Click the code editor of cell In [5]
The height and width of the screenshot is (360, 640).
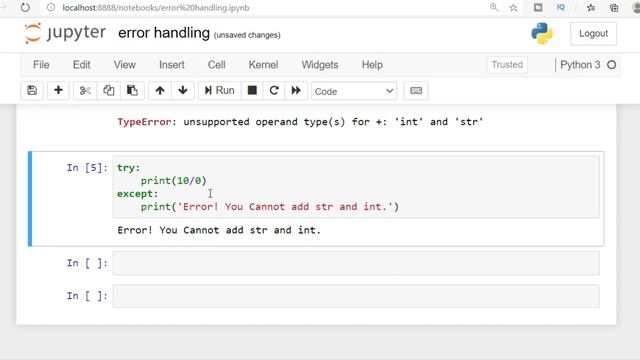356,187
